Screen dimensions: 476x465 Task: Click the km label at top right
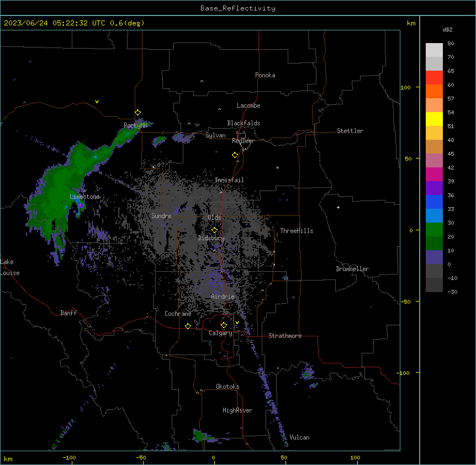(411, 23)
